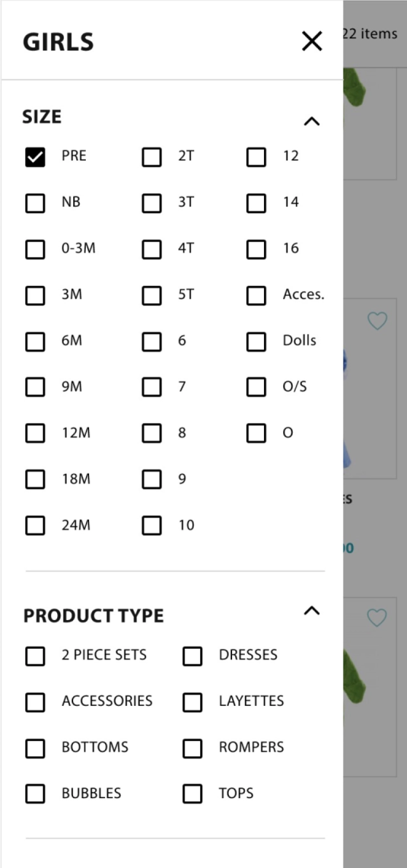Close the Girls filter panel
The image size is (407, 868).
click(x=312, y=42)
